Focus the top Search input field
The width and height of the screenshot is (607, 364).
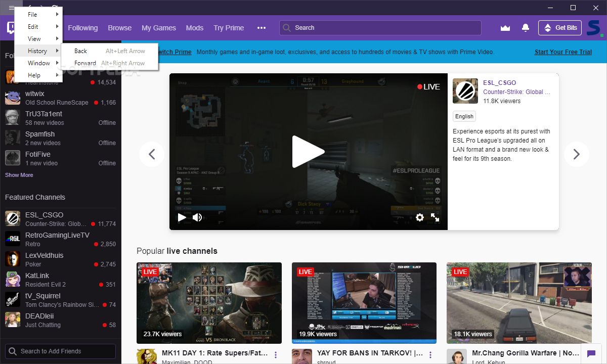click(380, 28)
